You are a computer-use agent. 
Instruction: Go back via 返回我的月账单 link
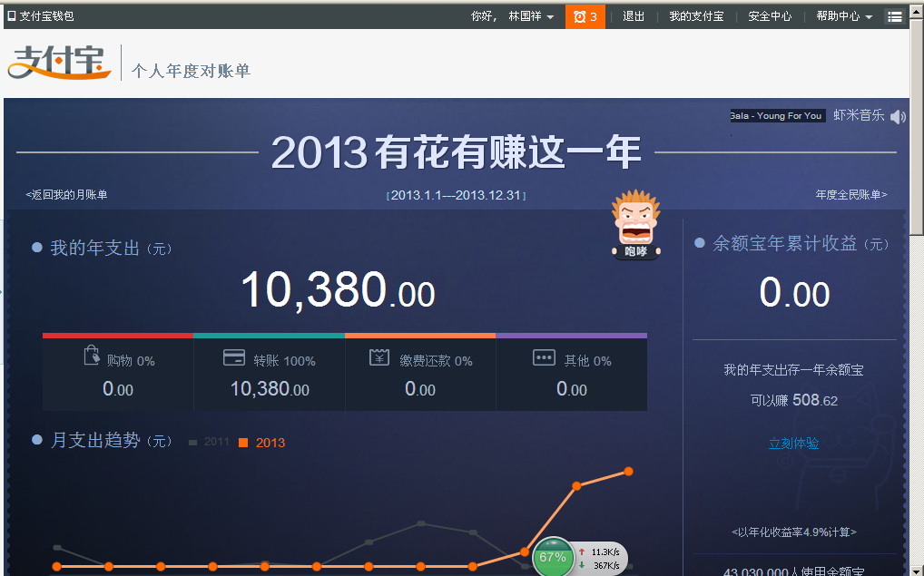click(x=66, y=195)
